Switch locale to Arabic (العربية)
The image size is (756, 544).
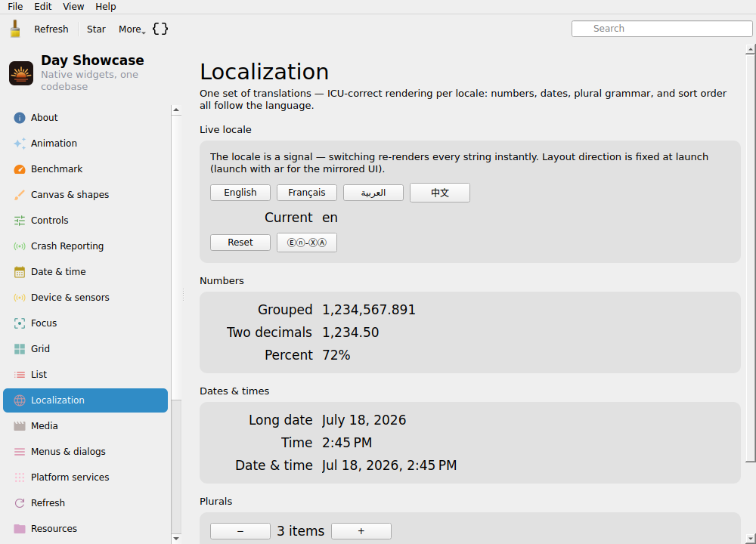(373, 193)
